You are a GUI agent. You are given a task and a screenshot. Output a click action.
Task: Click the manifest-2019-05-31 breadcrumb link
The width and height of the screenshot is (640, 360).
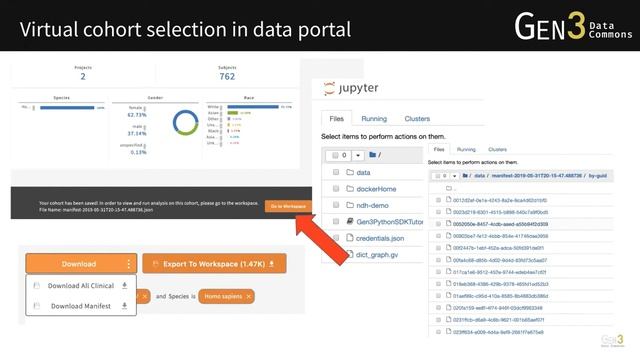536,176
